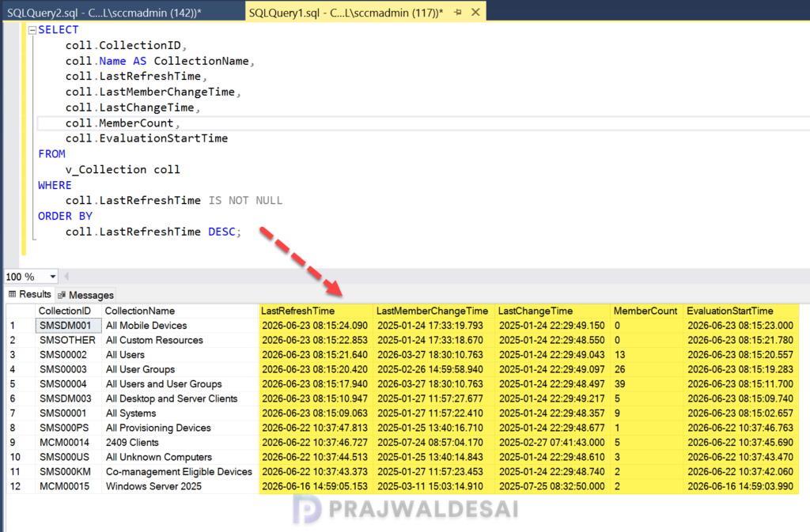The height and width of the screenshot is (532, 810).
Task: Select the CollectionID column header
Action: tap(65, 311)
